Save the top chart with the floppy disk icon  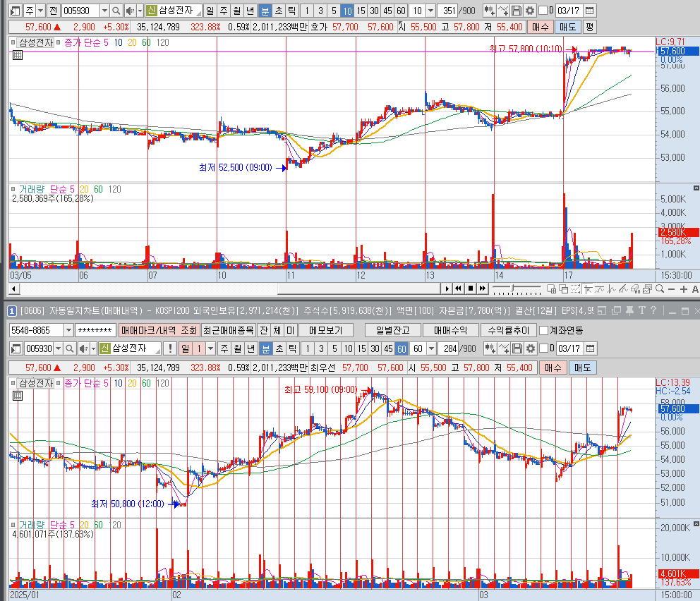pos(517,11)
